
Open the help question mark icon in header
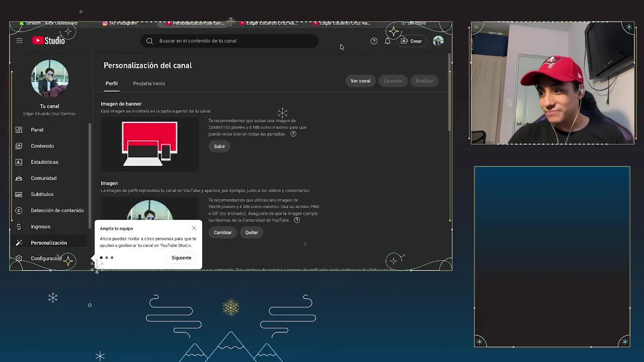374,41
